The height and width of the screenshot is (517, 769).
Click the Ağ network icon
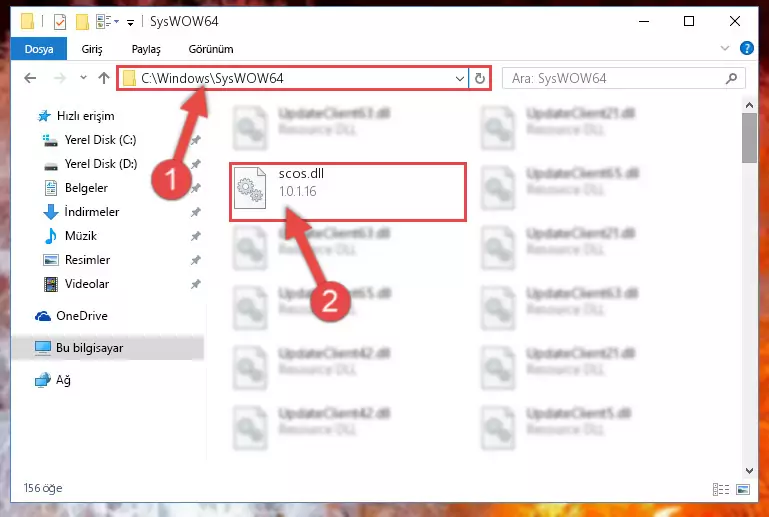click(43, 380)
